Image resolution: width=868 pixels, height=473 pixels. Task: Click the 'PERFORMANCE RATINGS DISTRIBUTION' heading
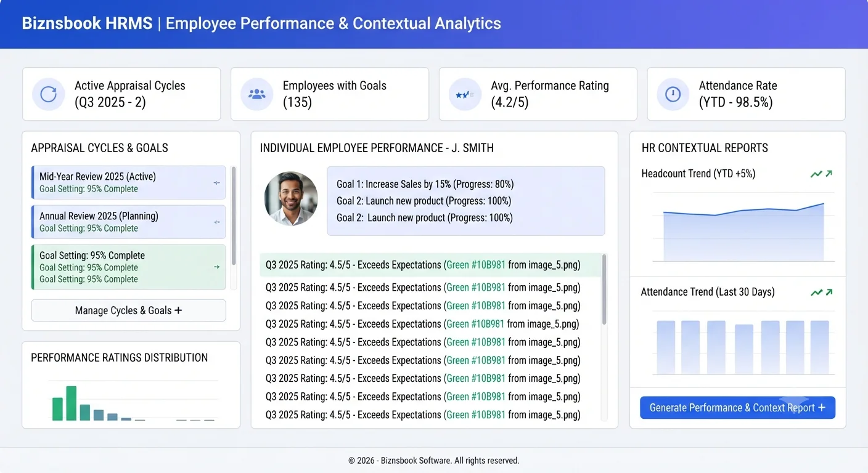click(x=120, y=358)
